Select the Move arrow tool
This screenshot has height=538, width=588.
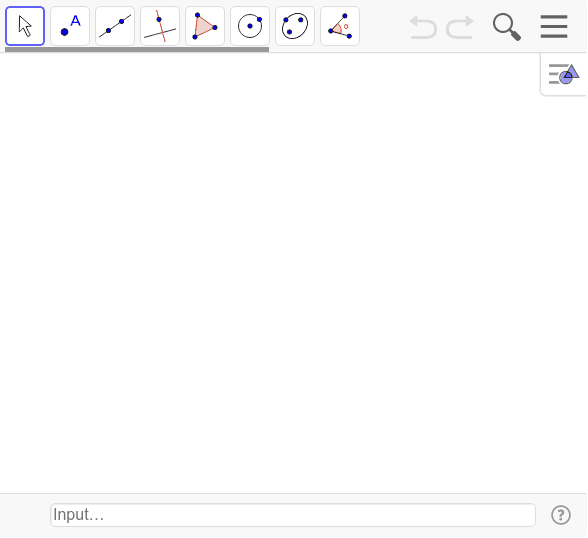pyautogui.click(x=25, y=26)
